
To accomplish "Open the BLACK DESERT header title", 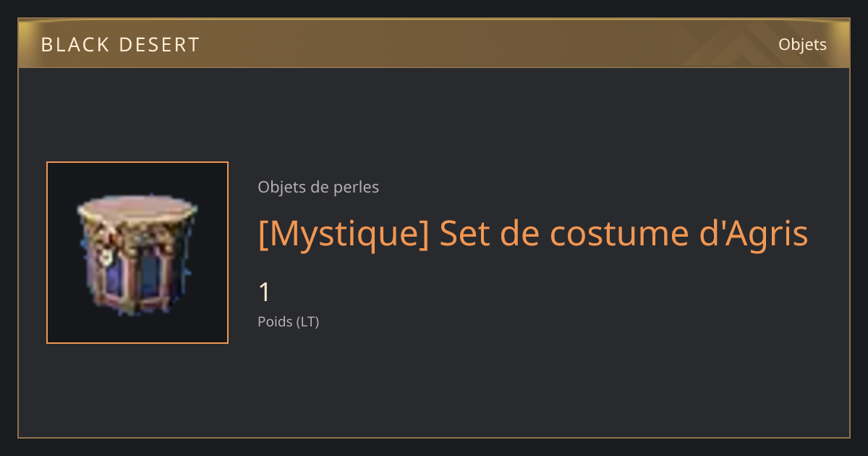I will pos(120,45).
